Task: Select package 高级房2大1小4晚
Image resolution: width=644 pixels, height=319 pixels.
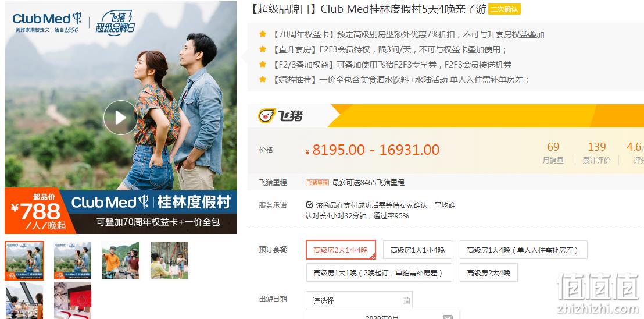Action: pyautogui.click(x=341, y=250)
